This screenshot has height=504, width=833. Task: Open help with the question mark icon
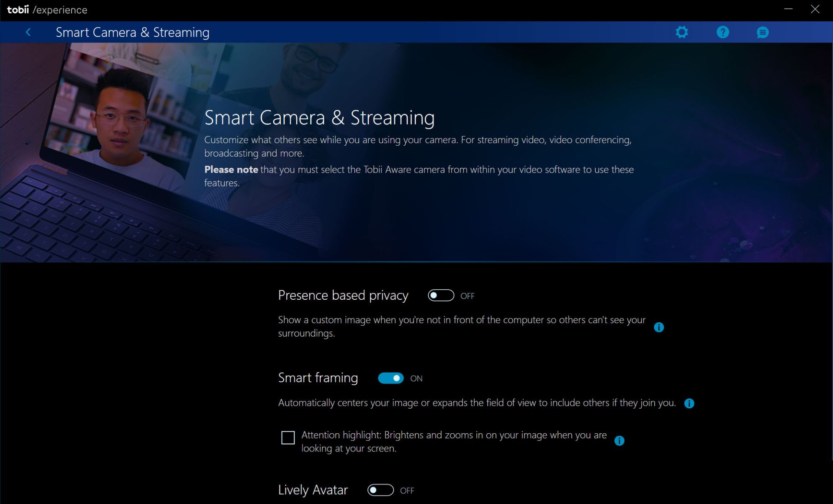[722, 32]
